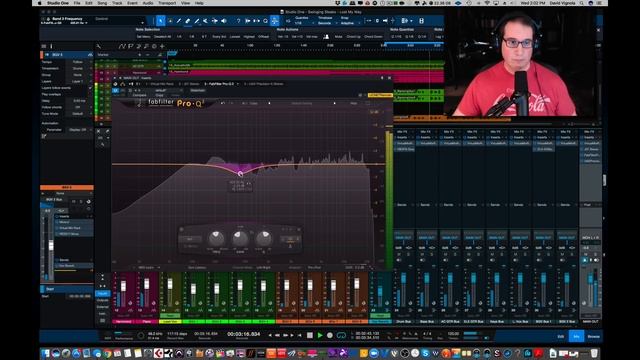The height and width of the screenshot is (360, 640).
Task: Click the question mark help icon
Action: pos(239,20)
